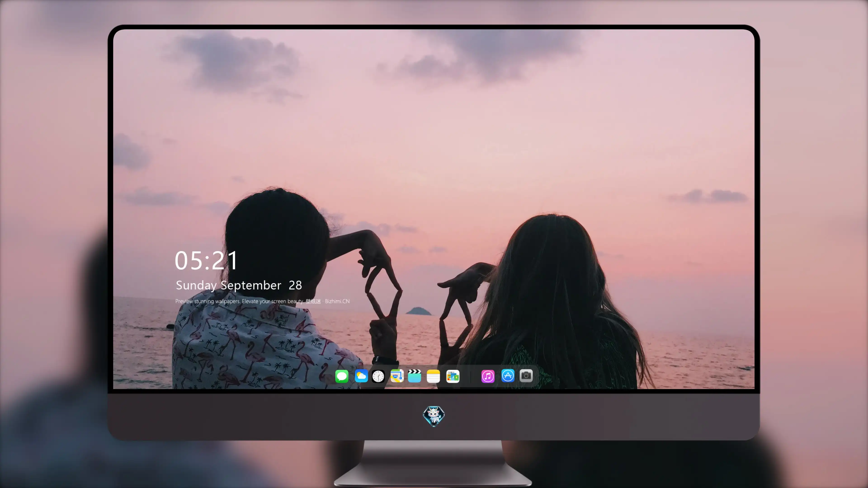The width and height of the screenshot is (868, 488).
Task: Click the Bizhimi.CN wallpaper tagline text
Action: click(x=262, y=301)
